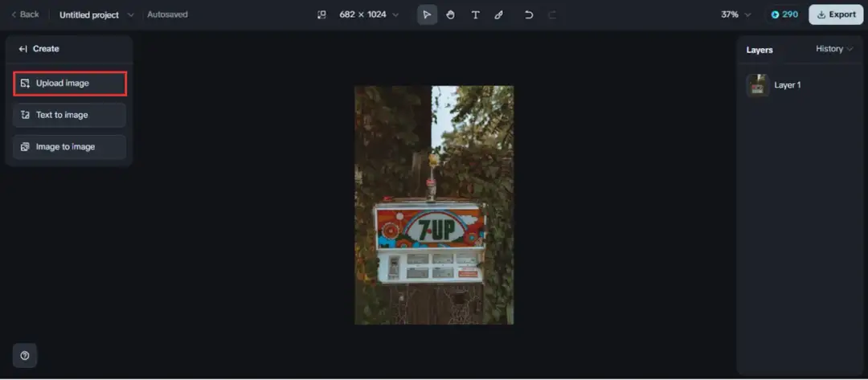Switch to the Layers tab

[759, 50]
